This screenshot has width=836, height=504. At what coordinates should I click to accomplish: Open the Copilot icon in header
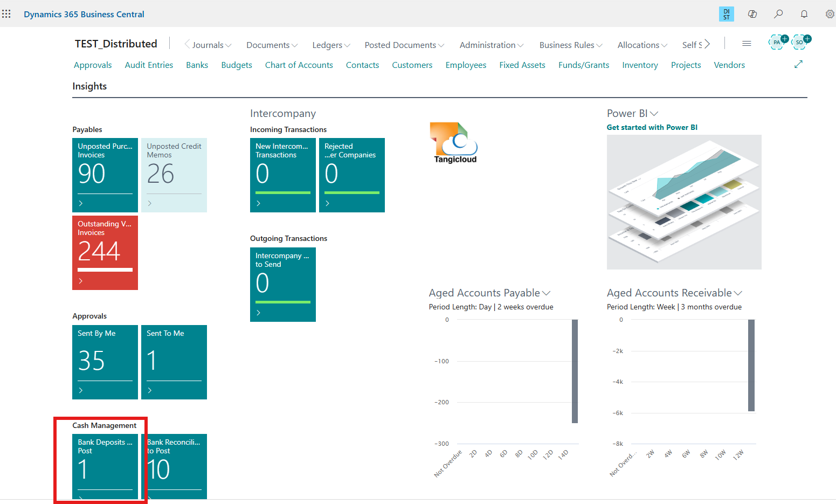click(752, 14)
